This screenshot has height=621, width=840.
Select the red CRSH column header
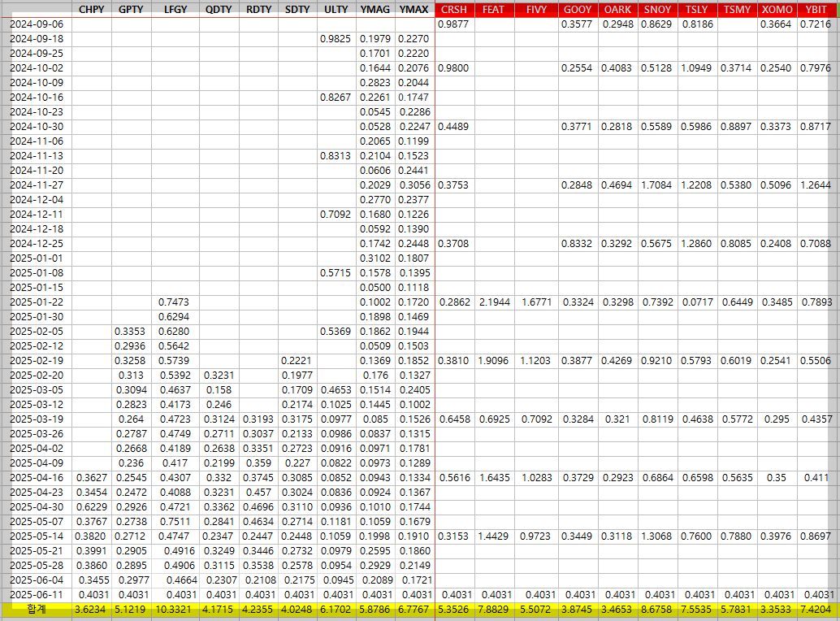[454, 9]
